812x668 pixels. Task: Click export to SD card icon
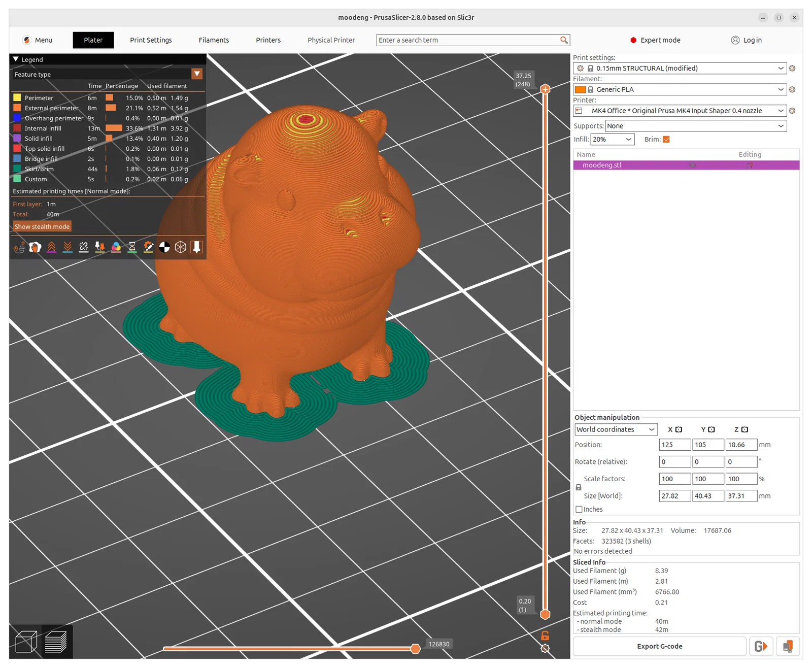tap(788, 646)
